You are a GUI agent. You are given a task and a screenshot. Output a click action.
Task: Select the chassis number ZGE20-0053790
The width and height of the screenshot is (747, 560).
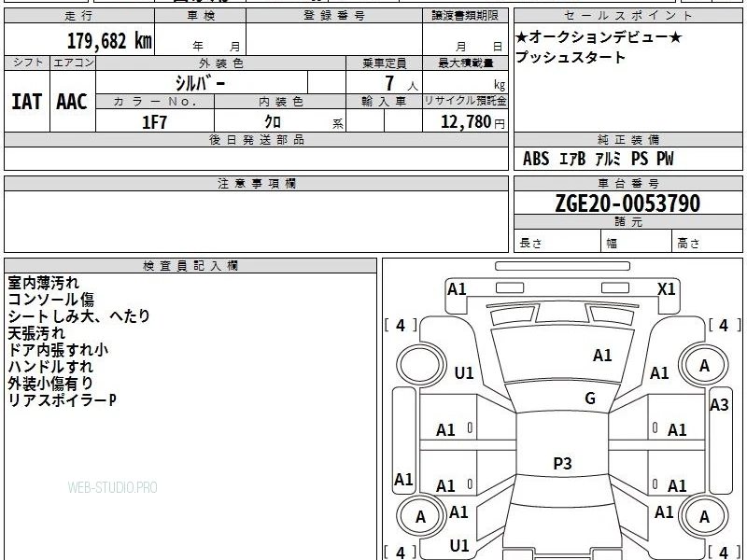(627, 203)
